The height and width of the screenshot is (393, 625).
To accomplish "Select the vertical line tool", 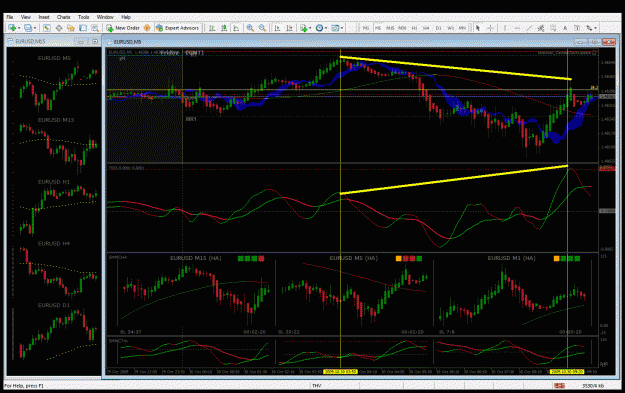I will pyautogui.click(x=505, y=28).
